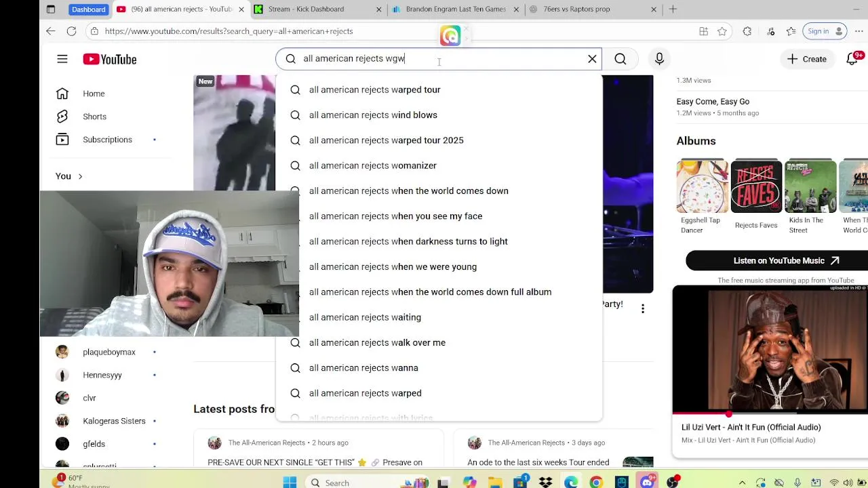
Task: Select suggestion 'all american rejects wind blows'
Action: click(439, 115)
